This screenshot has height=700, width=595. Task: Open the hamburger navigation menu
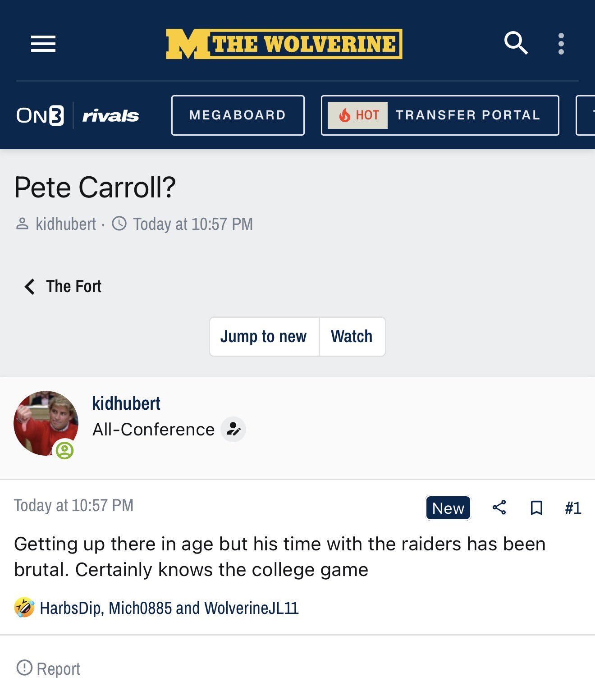click(43, 44)
